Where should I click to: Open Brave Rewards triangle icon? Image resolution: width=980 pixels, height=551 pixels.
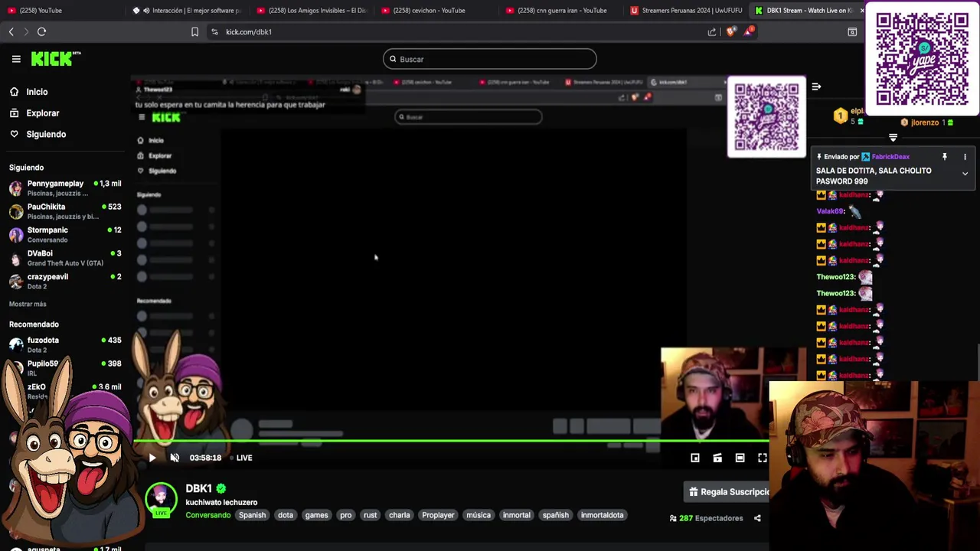tap(750, 31)
